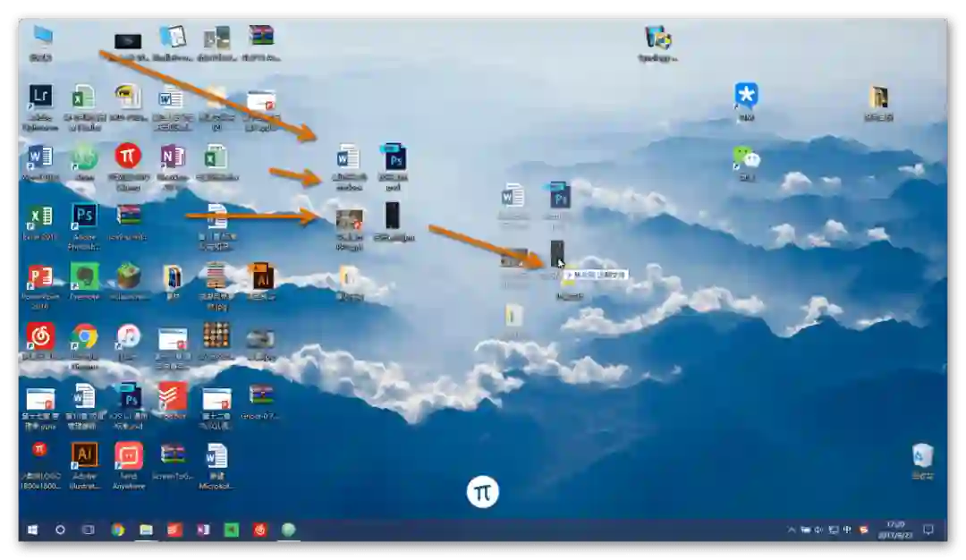Image resolution: width=966 pixels, height=560 pixels.
Task: Open the Windows Start menu
Action: pos(32,530)
